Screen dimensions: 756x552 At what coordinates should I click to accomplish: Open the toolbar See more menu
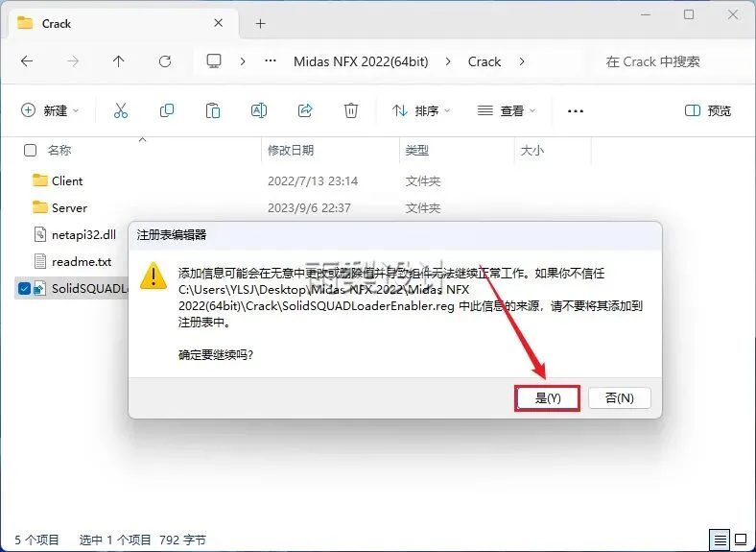pos(576,111)
